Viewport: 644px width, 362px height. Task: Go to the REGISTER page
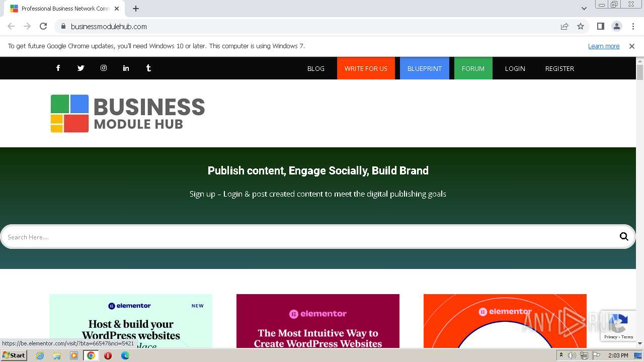[559, 68]
